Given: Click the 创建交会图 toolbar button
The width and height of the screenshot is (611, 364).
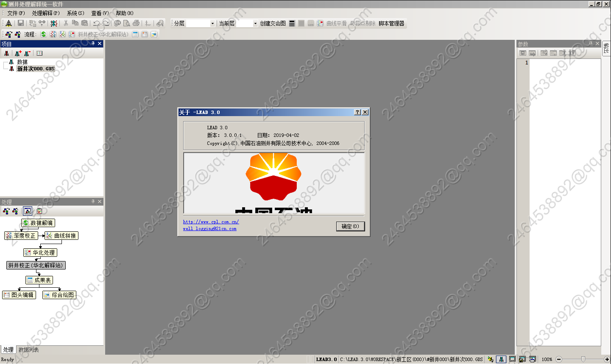Looking at the screenshot, I should (273, 23).
